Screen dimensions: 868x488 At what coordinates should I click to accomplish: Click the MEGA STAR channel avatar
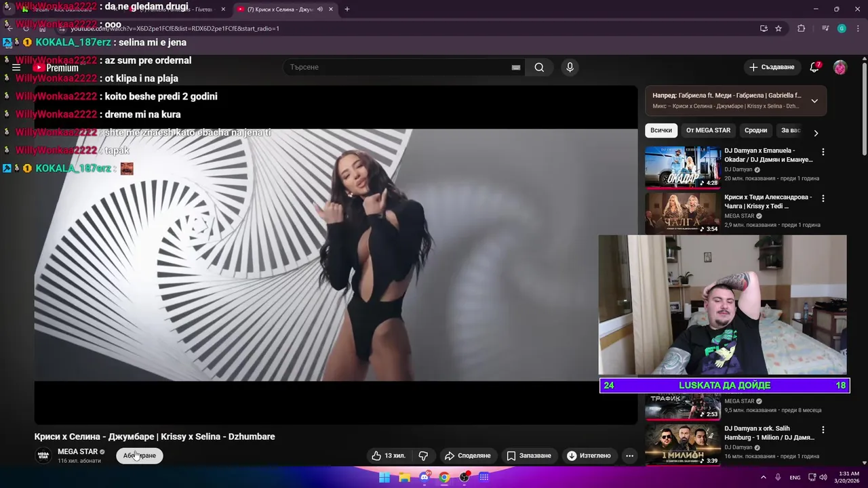click(43, 455)
